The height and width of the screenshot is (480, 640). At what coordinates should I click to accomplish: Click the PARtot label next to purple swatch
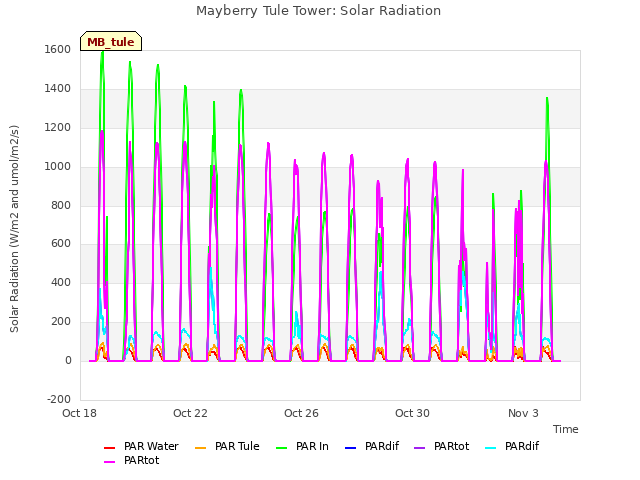pyautogui.click(x=451, y=447)
